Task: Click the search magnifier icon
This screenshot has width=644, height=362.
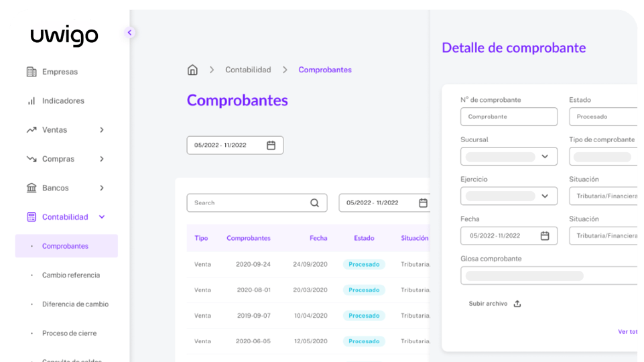Action: pyautogui.click(x=315, y=203)
